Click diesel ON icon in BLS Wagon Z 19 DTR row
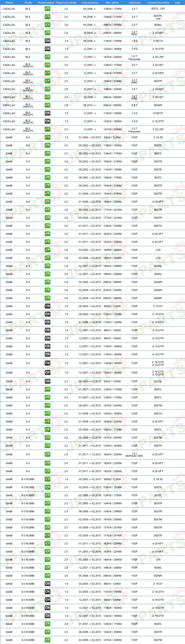 (x=48, y=121)
